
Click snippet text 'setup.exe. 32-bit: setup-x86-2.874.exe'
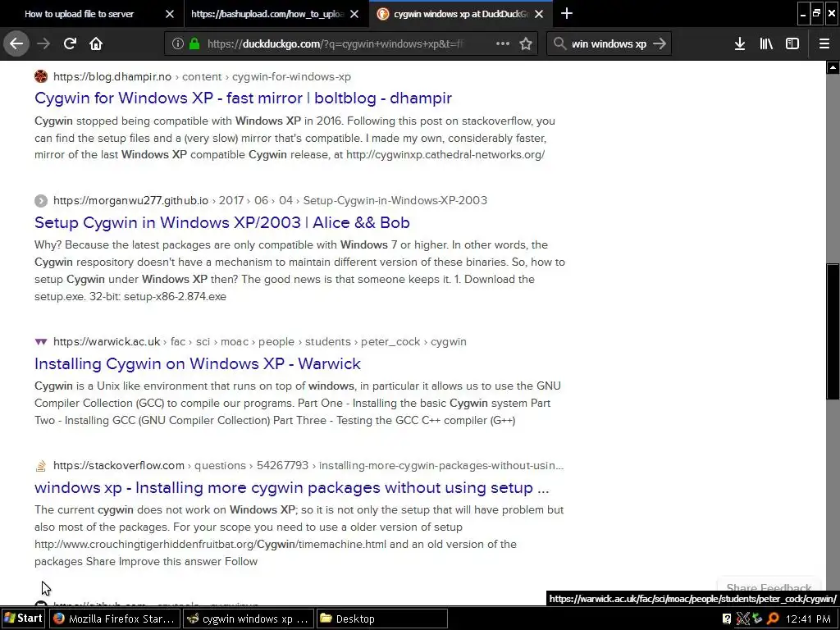130,296
